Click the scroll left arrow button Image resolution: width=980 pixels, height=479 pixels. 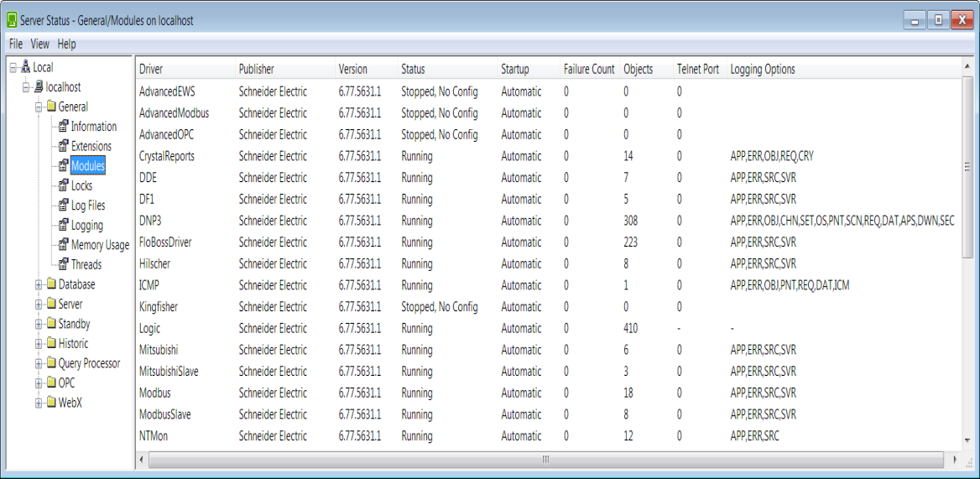click(x=143, y=460)
